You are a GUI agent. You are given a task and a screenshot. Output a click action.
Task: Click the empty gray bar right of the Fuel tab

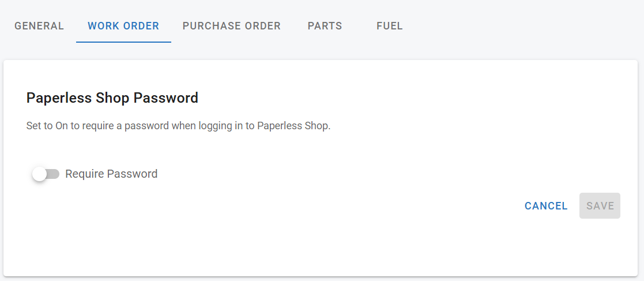point(519,26)
